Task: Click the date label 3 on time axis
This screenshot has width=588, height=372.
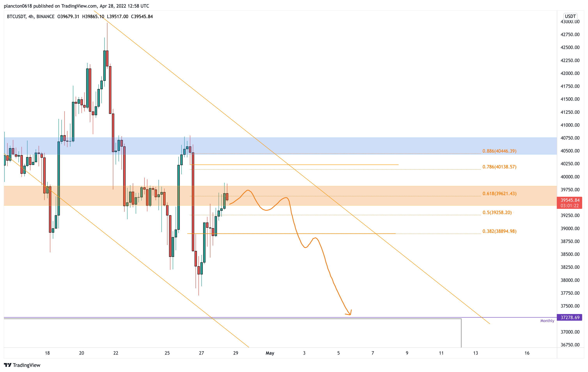Action: [x=304, y=353]
